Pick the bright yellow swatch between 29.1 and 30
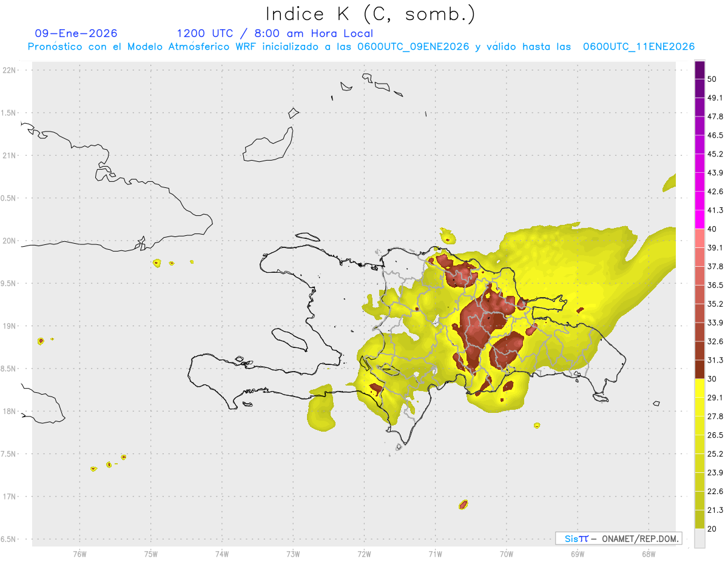Screen dimensions: 728x562 (x=699, y=388)
